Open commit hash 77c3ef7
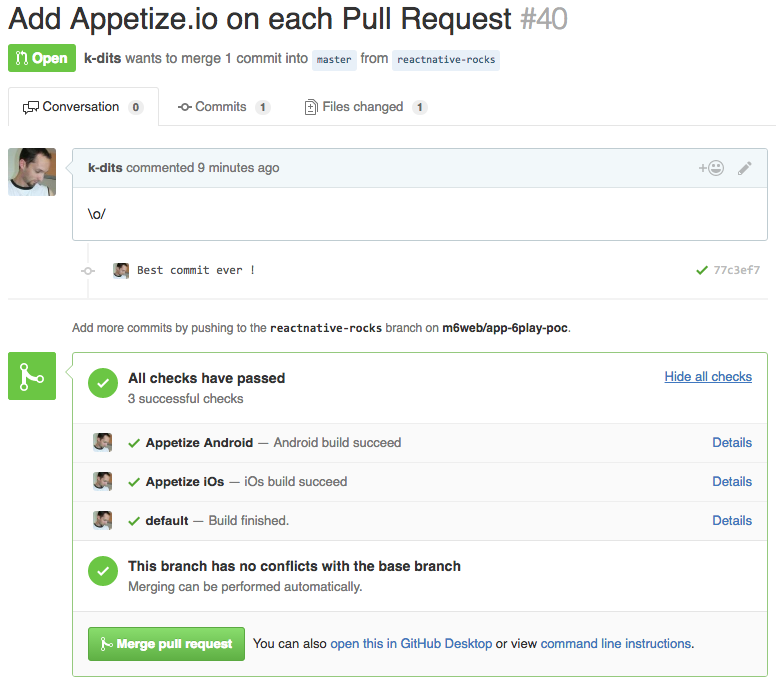Screen dimensions: 776x684 pos(736,270)
